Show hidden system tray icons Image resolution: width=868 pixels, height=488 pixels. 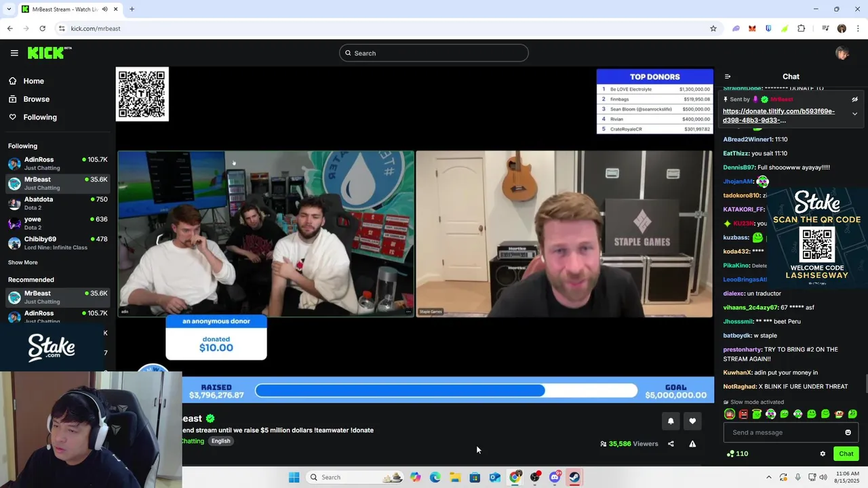click(768, 477)
